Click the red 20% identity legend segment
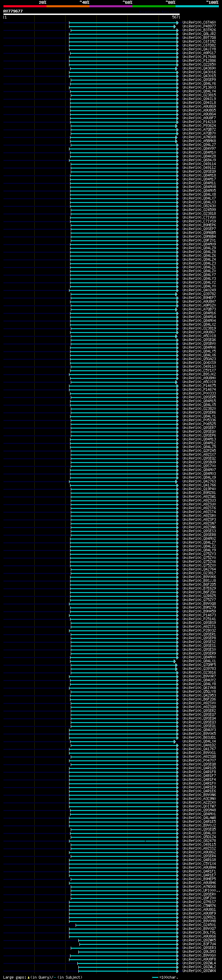Viewport: 222px width, 980px height. click(x=25, y=6)
